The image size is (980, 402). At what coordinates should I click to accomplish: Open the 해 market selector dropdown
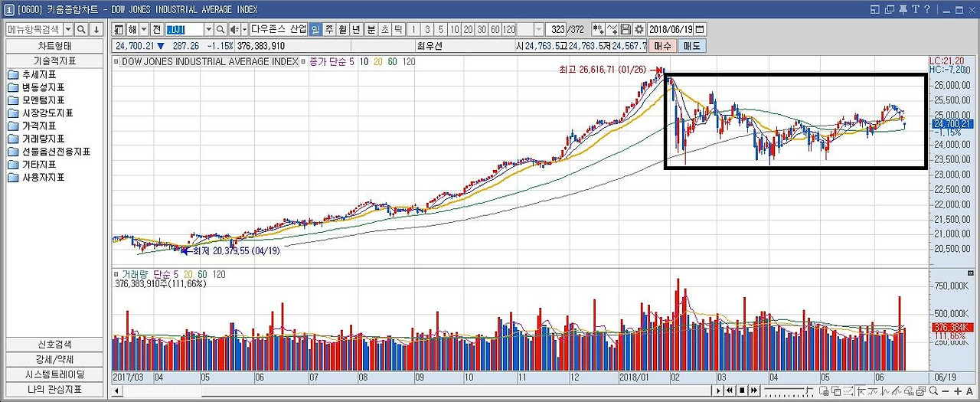pyautogui.click(x=143, y=29)
